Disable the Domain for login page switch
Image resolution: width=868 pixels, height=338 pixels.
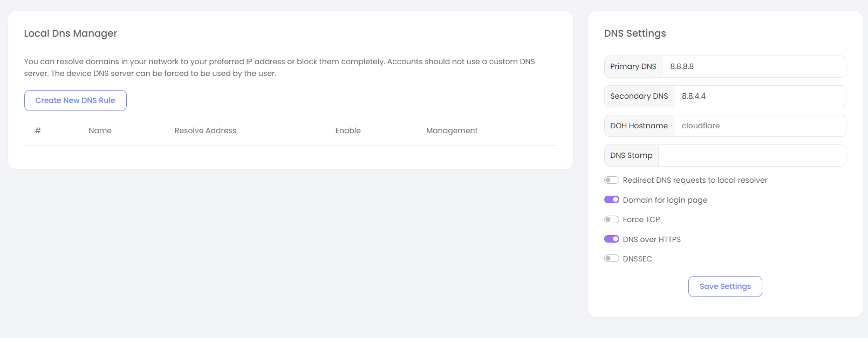[x=611, y=199]
